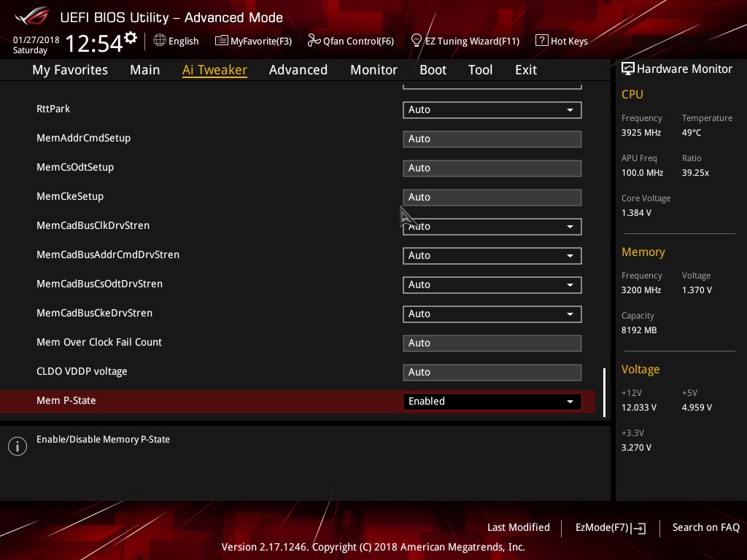Expand MemCadBusClkDrvStren dropdown

[492, 227]
